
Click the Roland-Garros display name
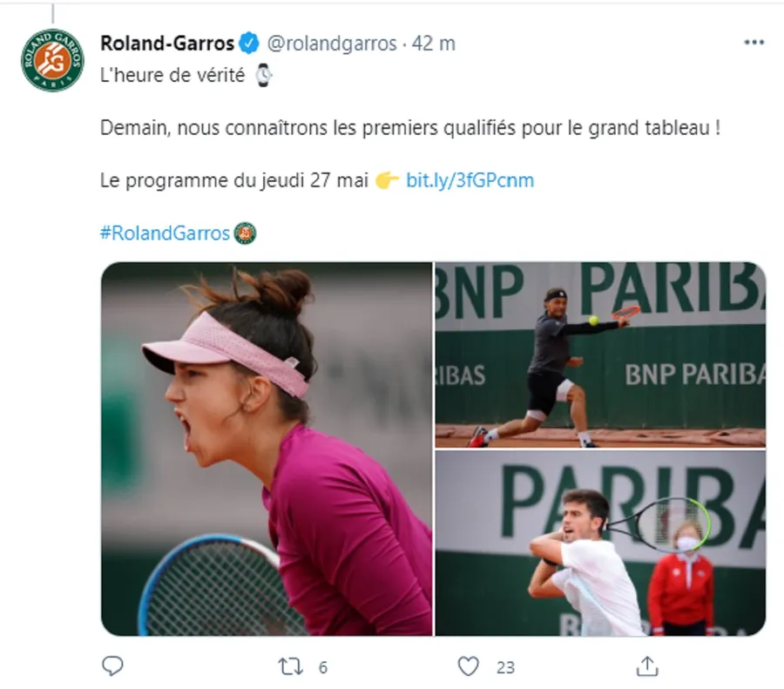[x=167, y=44]
